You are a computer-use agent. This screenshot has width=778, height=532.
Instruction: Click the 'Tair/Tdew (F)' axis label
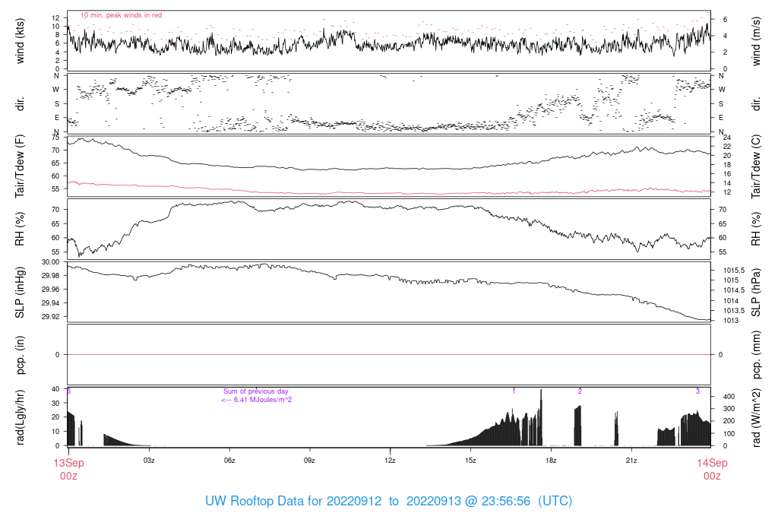coord(20,166)
